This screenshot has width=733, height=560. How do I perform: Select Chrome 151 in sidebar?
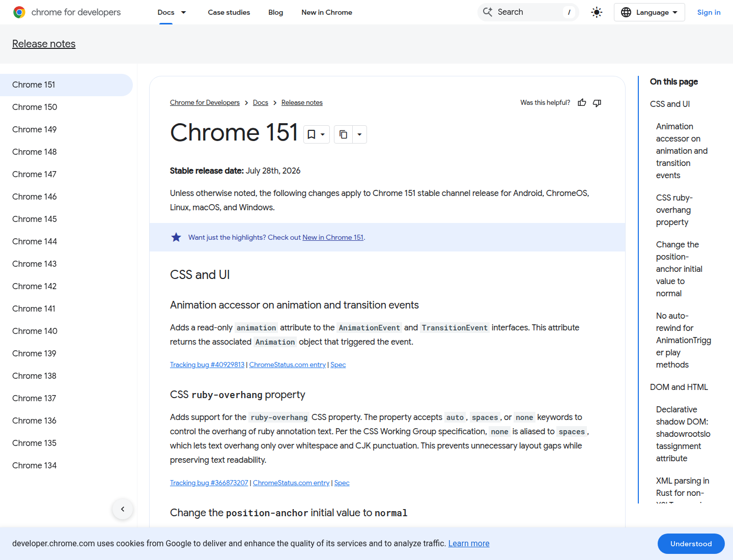(66, 85)
